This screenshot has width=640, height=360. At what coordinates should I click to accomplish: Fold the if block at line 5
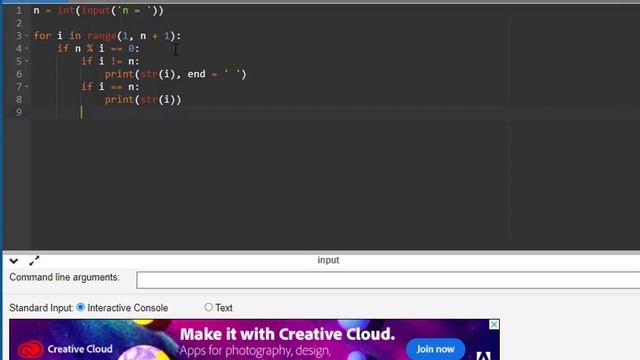tap(27, 61)
